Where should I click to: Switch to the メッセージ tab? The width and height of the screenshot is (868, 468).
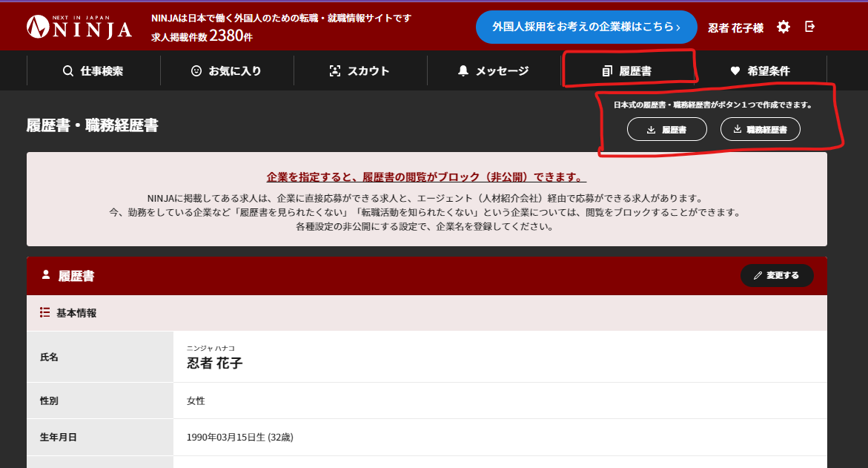pos(493,70)
